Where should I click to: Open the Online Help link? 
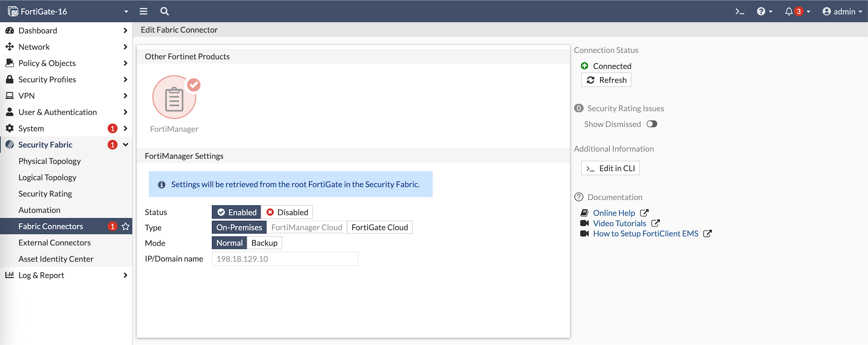(x=614, y=213)
